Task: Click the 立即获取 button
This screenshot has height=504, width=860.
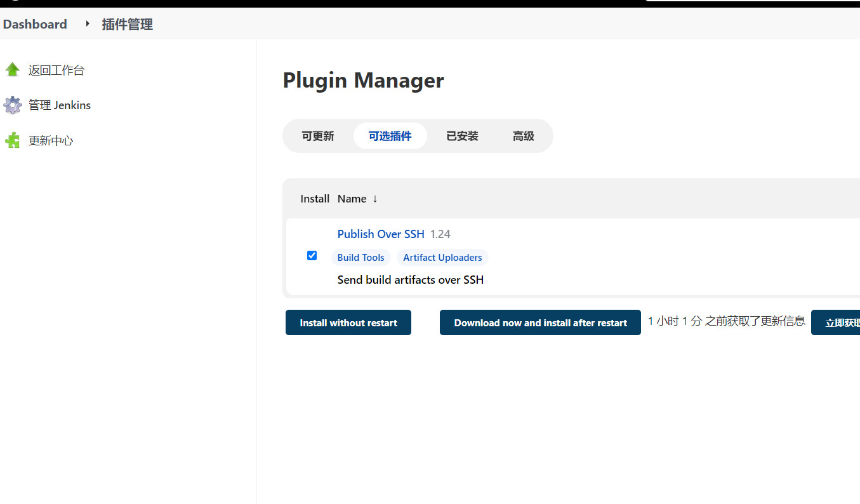Action: pos(836,322)
